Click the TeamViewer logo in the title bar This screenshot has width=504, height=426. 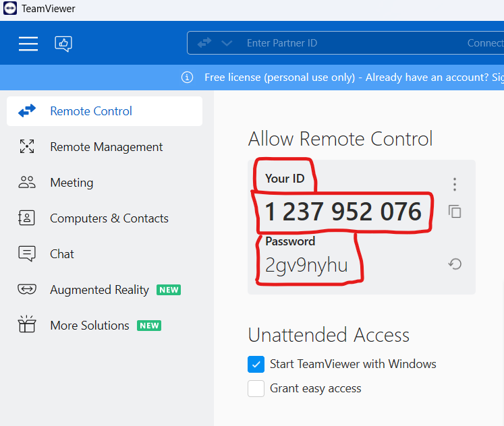pos(10,9)
